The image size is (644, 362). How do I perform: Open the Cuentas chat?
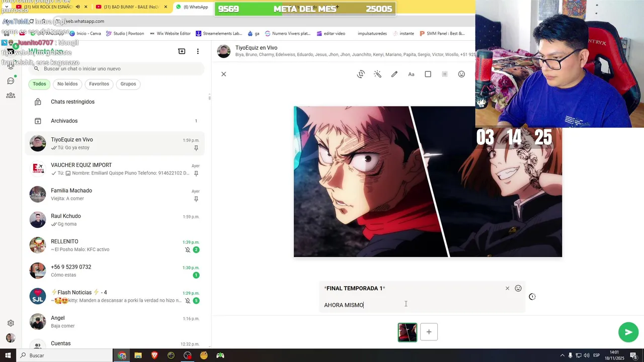115,343
